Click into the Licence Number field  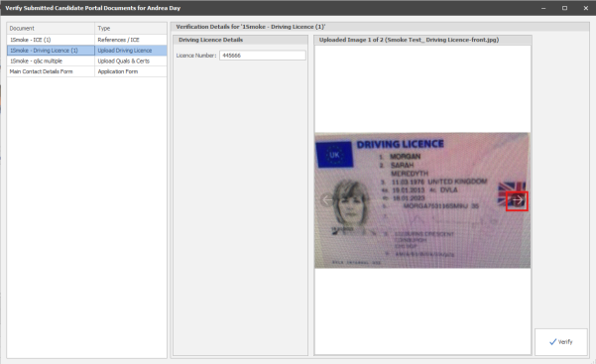click(262, 56)
